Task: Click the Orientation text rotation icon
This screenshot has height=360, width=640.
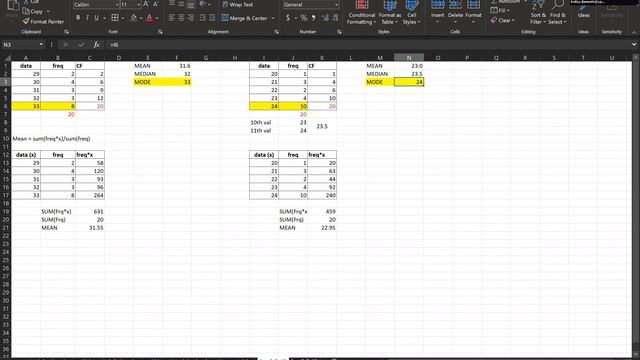Action: click(x=203, y=4)
